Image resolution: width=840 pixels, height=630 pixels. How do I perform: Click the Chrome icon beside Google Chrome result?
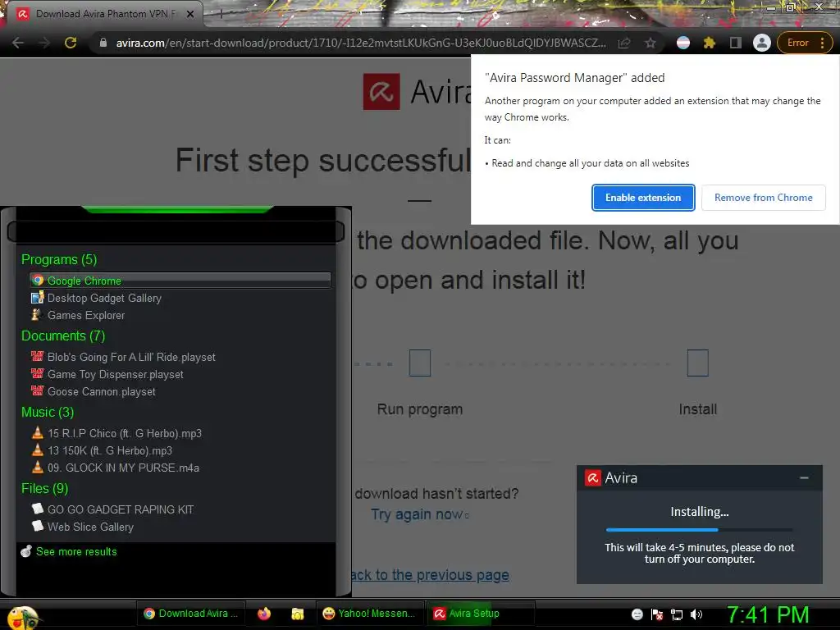(38, 280)
